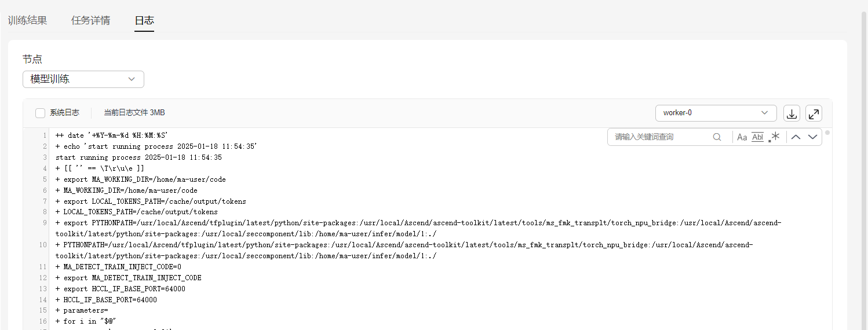Enable the 系统日志 checkbox
Viewport: 868px width, 330px height.
[x=41, y=113]
